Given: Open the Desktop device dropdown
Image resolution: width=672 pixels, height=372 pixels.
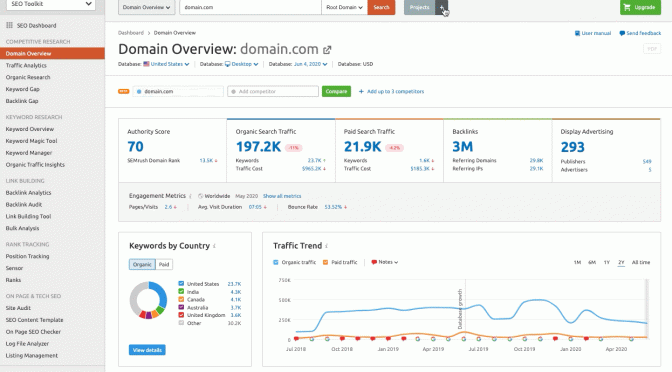Looking at the screenshot, I should click(245, 64).
